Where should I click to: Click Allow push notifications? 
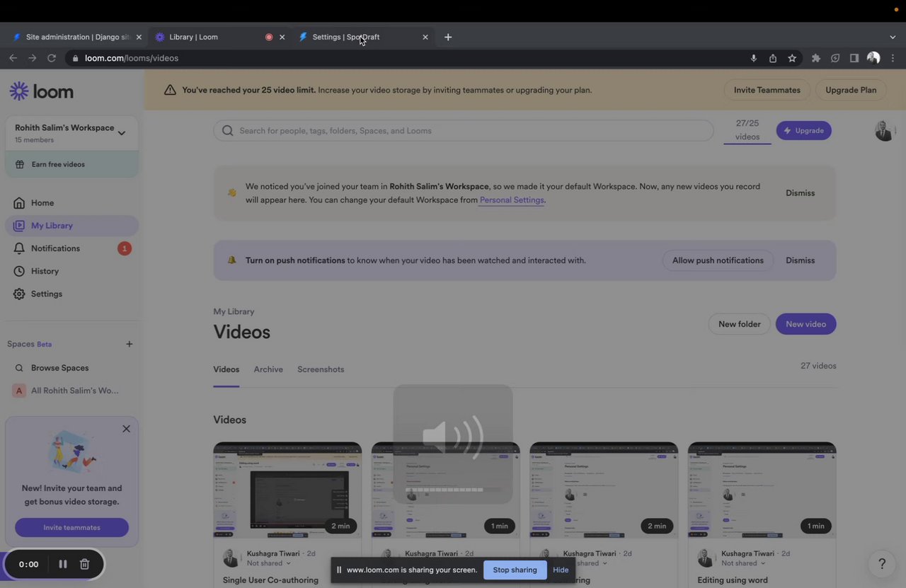pyautogui.click(x=718, y=260)
